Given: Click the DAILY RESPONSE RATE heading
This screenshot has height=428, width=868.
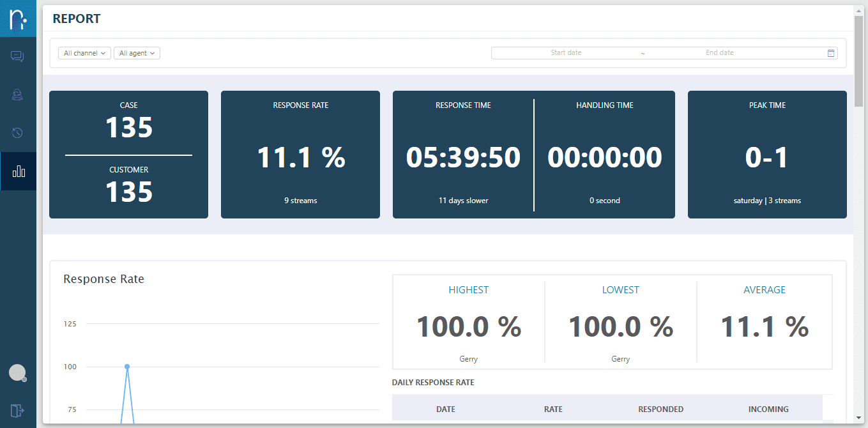Looking at the screenshot, I should (x=433, y=383).
